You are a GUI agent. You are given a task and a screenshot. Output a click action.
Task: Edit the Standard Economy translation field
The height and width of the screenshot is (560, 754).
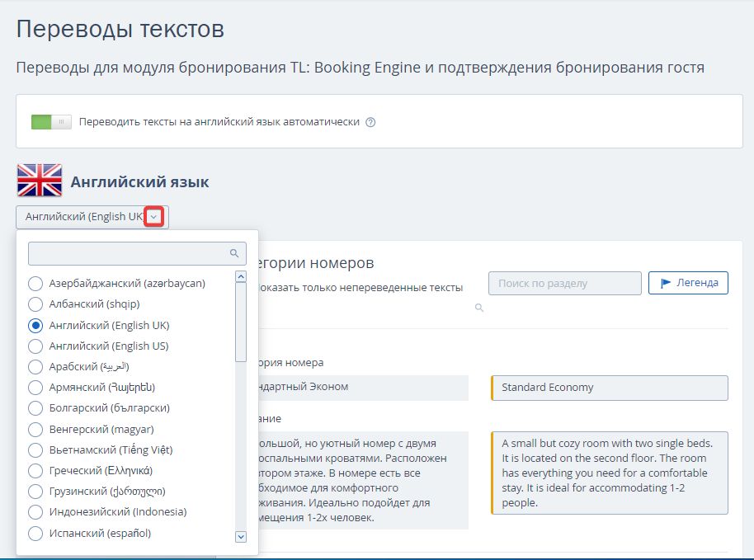610,388
